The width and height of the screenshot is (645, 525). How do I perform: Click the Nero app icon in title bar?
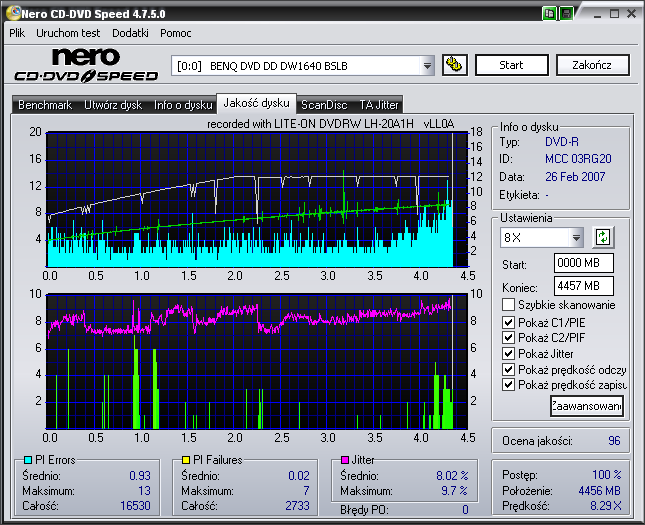tap(13, 13)
